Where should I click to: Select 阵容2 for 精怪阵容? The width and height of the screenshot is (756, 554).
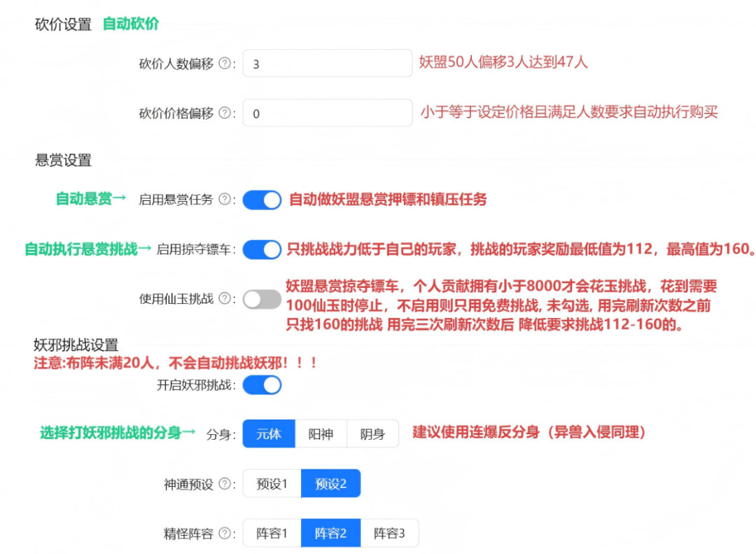click(330, 534)
